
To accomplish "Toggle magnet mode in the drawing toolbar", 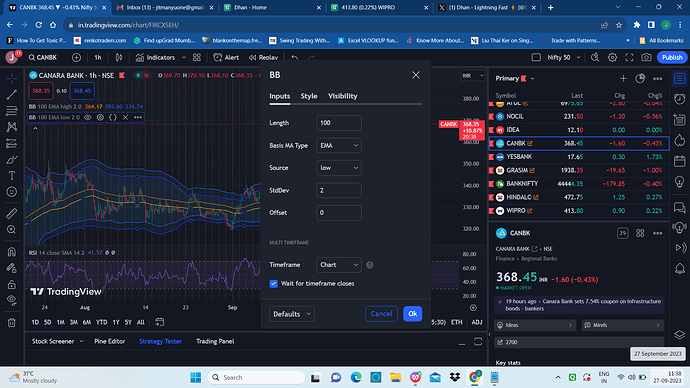I will [x=12, y=252].
